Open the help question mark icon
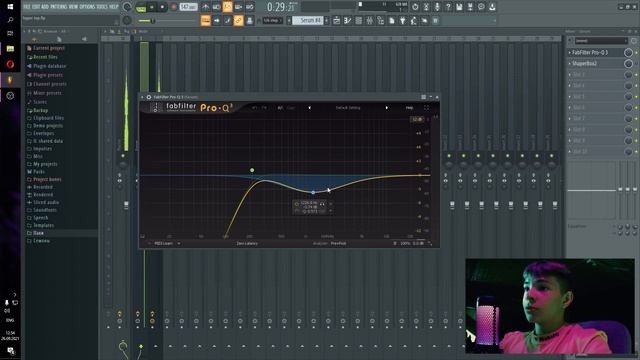The image size is (640, 360). pyautogui.click(x=448, y=7)
